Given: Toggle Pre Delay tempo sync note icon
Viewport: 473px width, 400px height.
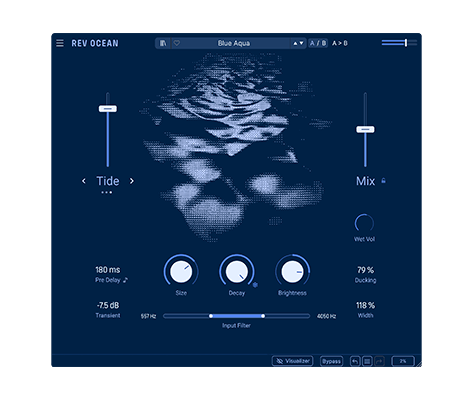Looking at the screenshot, I should pyautogui.click(x=125, y=280).
